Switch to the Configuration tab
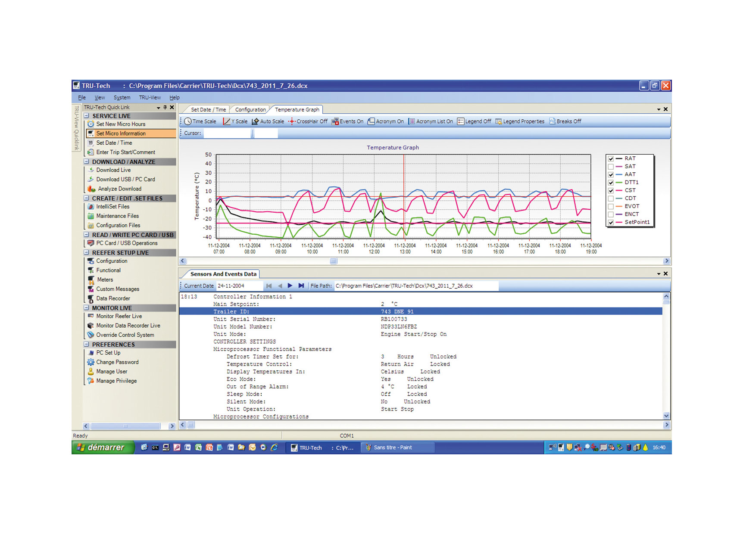Screen dimensions: 756x534 click(250, 110)
